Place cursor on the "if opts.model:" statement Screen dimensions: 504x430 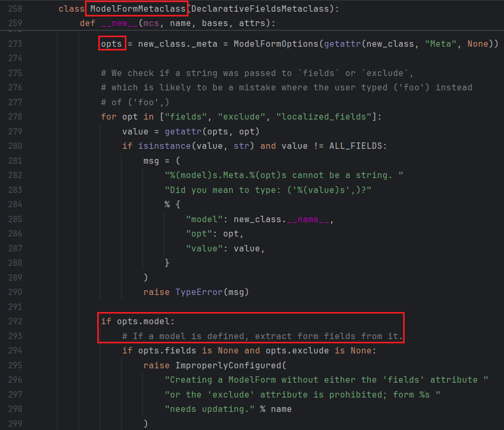(138, 321)
